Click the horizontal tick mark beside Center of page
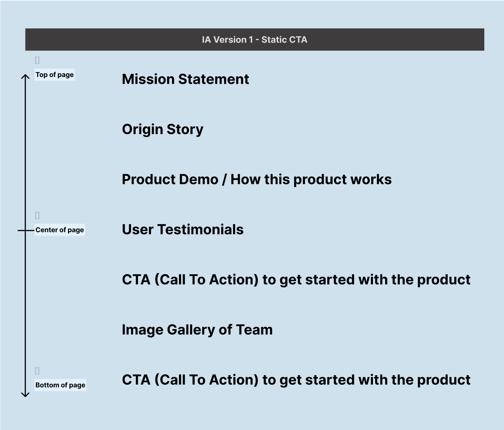This screenshot has height=430, width=504. click(21, 230)
